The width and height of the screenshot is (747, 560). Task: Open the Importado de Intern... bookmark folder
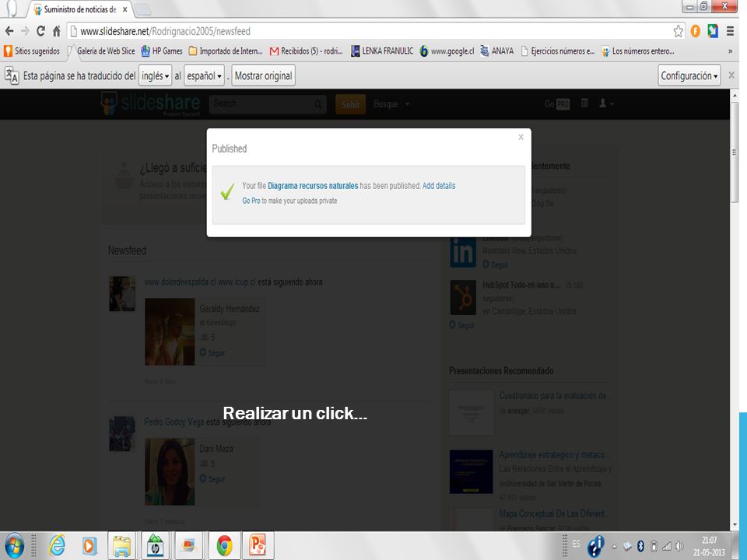click(226, 51)
